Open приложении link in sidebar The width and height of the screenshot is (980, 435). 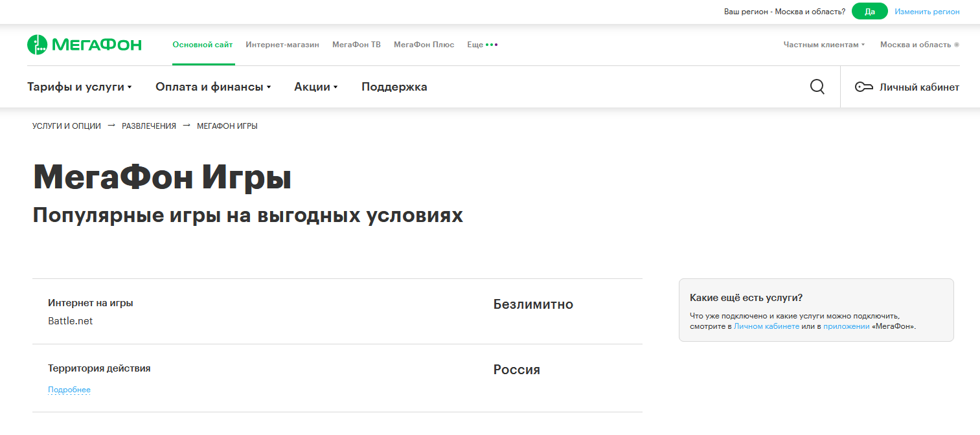click(847, 327)
